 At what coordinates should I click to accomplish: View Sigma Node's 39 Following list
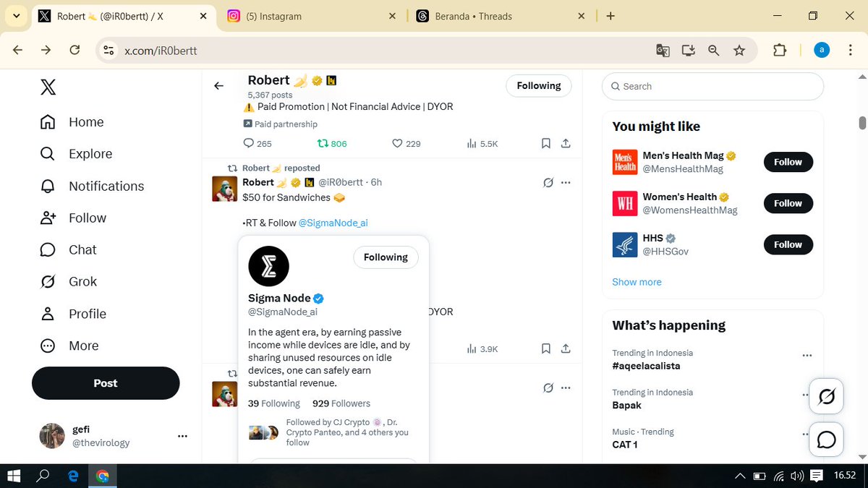pyautogui.click(x=273, y=403)
